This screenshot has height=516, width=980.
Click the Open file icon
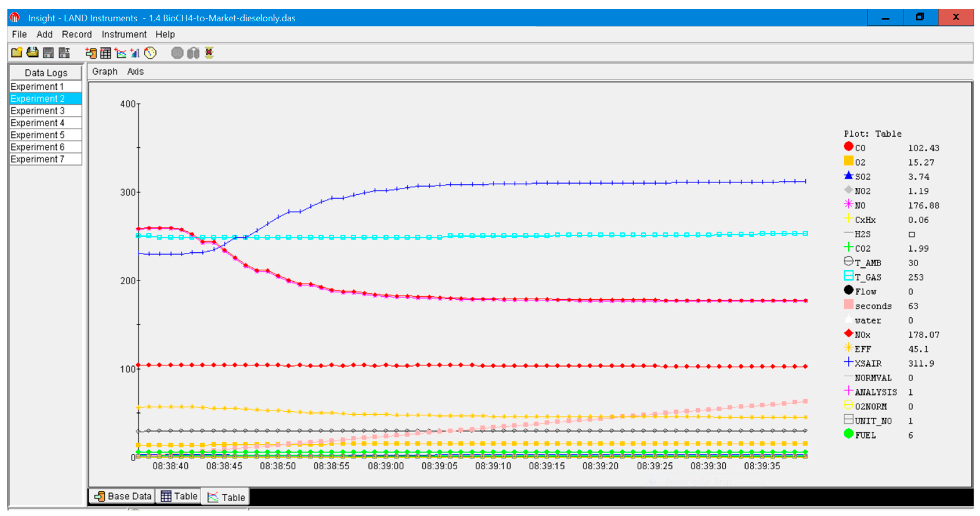pos(32,52)
